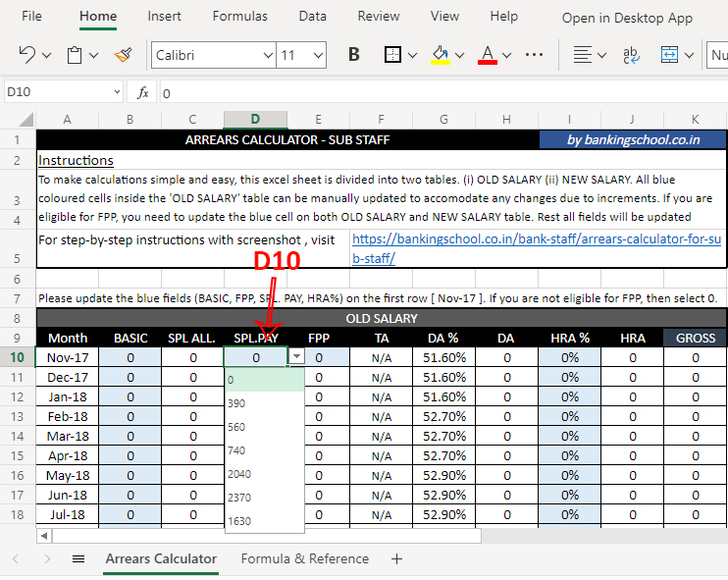
Task: Click the Merge & Center icon
Action: tap(670, 55)
